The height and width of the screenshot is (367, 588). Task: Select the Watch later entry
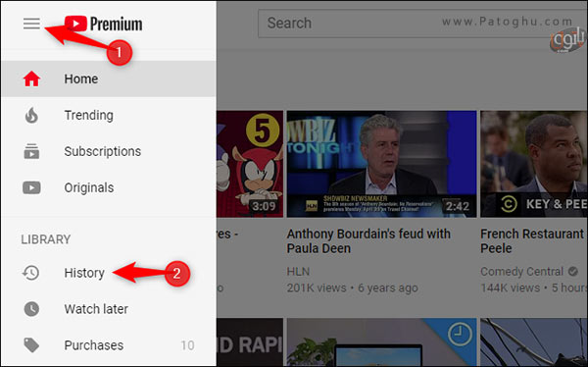pos(109,309)
